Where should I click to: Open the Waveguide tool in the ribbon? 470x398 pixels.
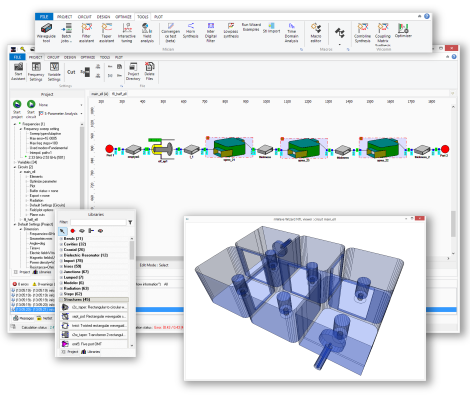pos(46,33)
